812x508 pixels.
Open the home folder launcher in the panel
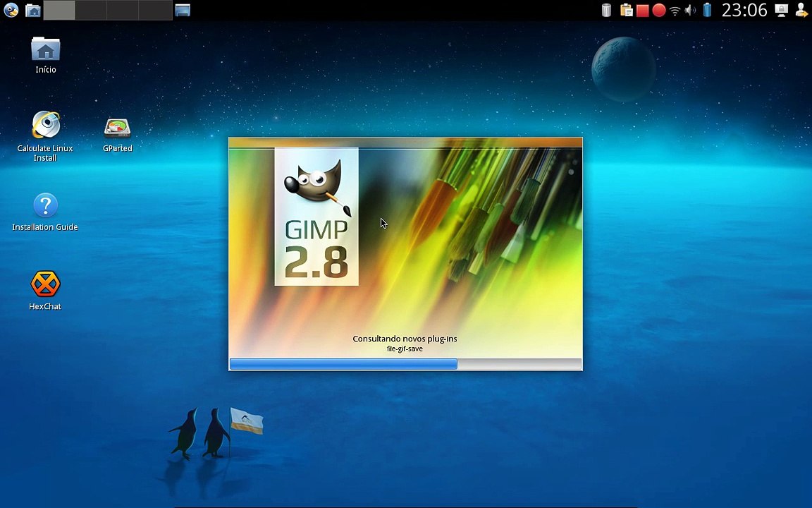click(32, 10)
